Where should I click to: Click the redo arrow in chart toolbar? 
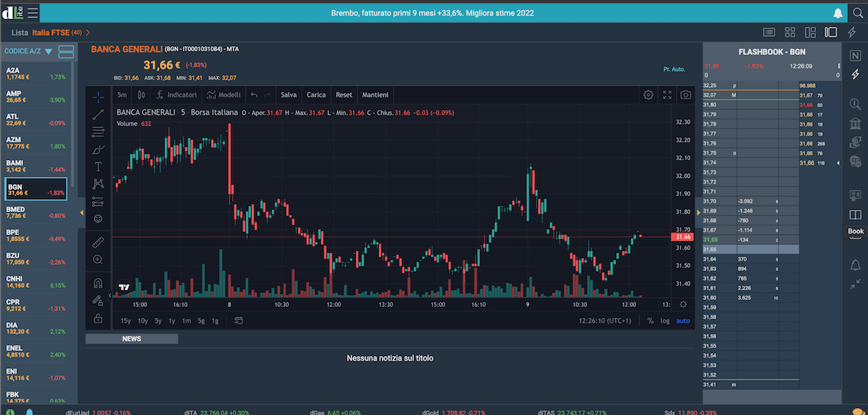(x=268, y=95)
